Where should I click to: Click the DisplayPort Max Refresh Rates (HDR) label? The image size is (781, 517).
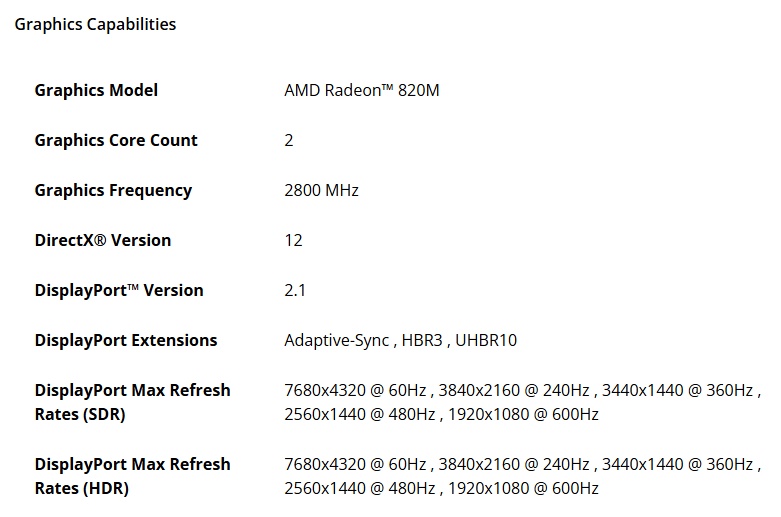pos(132,476)
